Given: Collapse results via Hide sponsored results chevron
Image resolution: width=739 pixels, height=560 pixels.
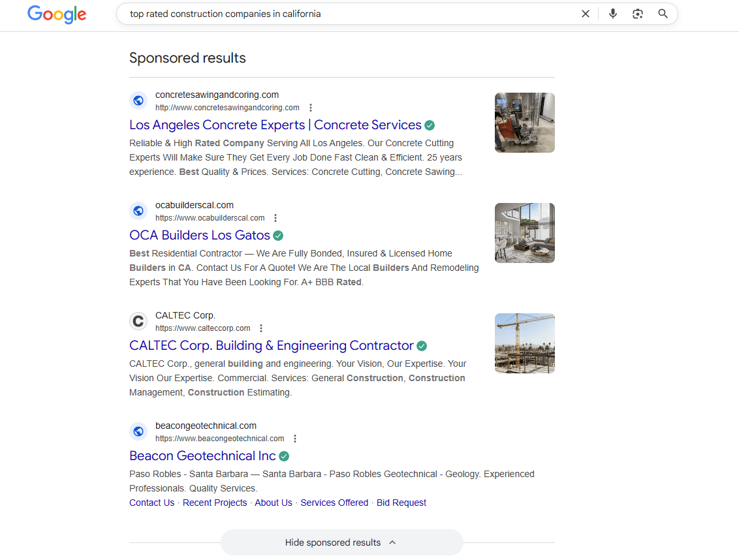Looking at the screenshot, I should (x=392, y=542).
